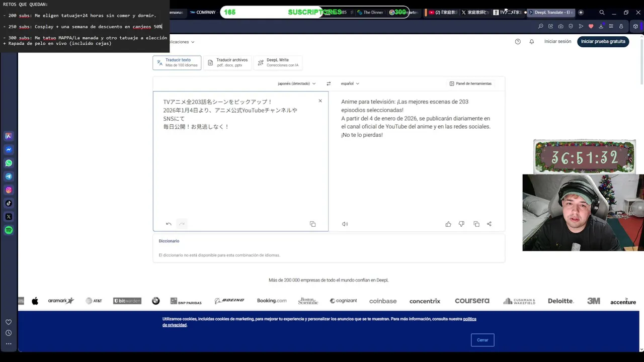The height and width of the screenshot is (362, 644).
Task: Open Messenger in the browser sidebar
Action: tap(9, 149)
